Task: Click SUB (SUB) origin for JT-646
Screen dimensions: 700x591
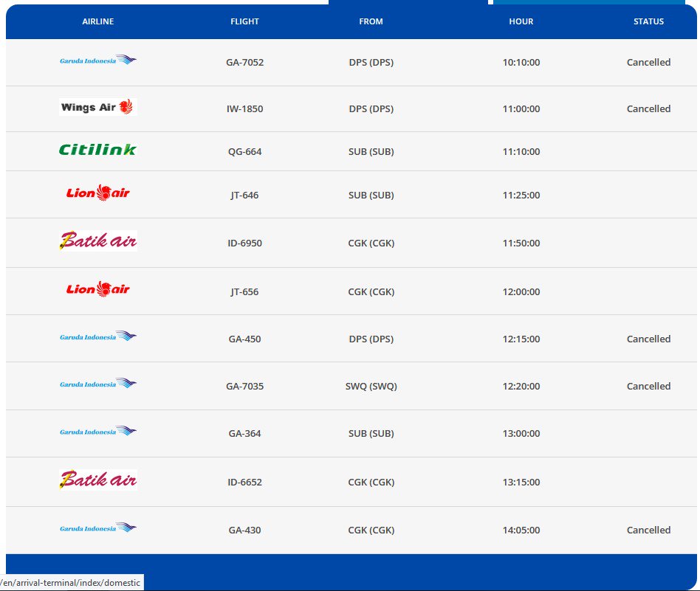Action: tap(371, 195)
